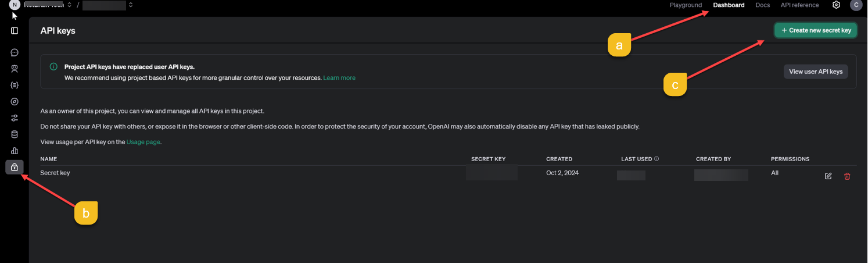This screenshot has width=868, height=263.
Task: Open the Usage bar chart icon
Action: point(15,151)
